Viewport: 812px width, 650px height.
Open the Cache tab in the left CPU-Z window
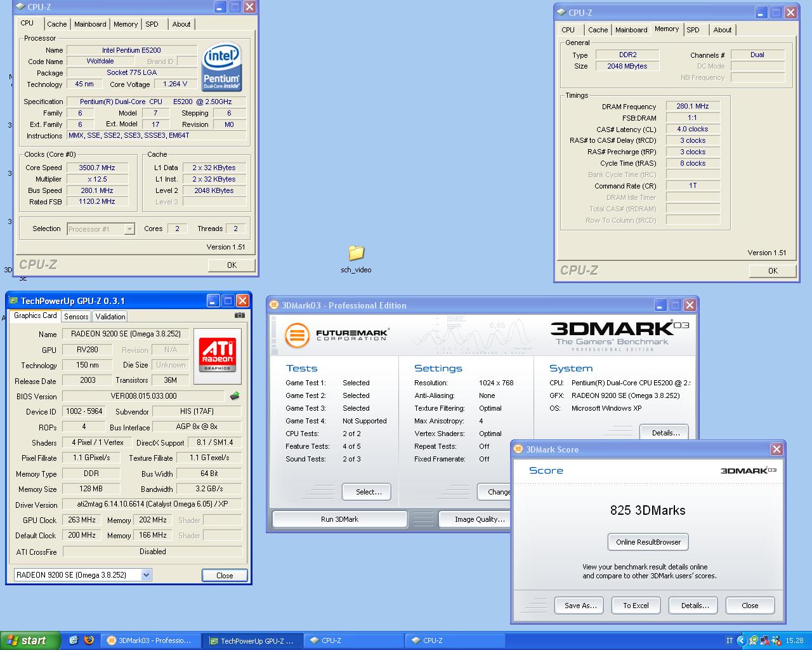(x=56, y=24)
